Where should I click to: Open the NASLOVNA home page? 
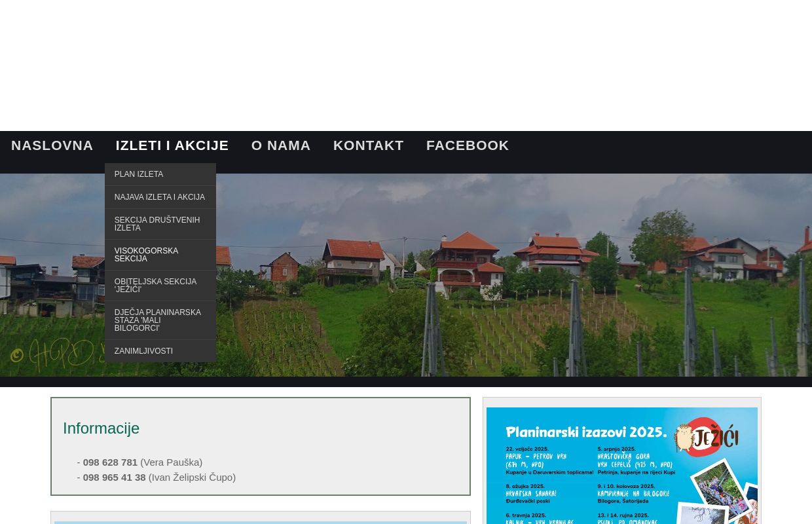52,145
